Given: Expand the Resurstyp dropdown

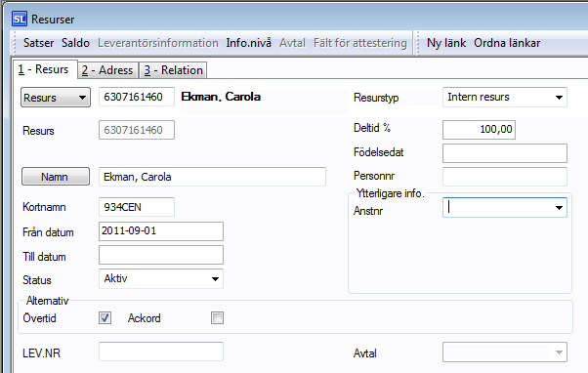Looking at the screenshot, I should pos(559,98).
